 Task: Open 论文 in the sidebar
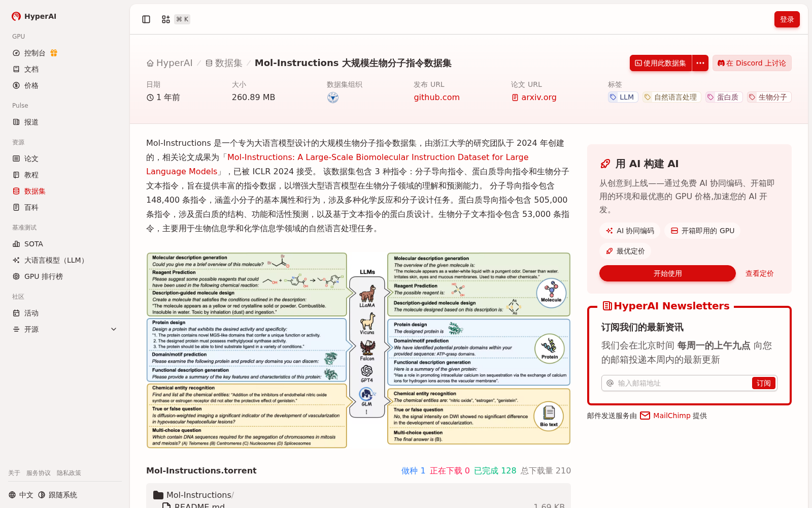(31, 158)
